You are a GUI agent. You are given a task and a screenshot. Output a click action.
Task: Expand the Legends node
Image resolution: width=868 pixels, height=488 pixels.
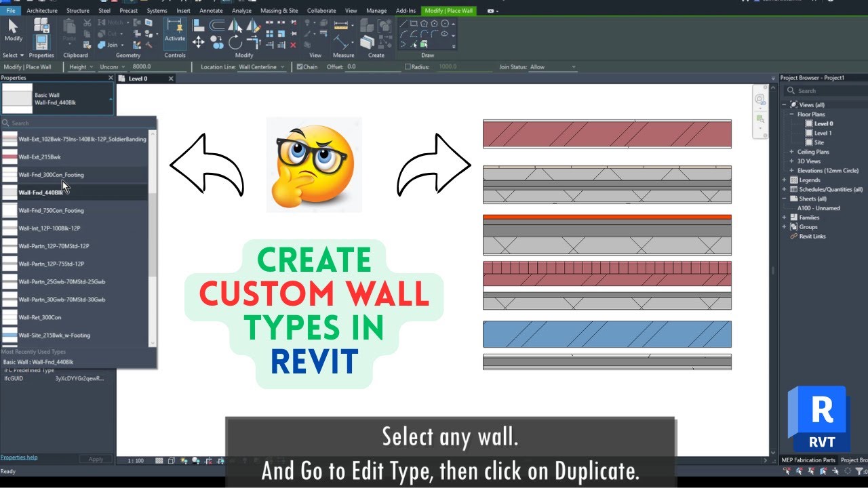(x=785, y=180)
